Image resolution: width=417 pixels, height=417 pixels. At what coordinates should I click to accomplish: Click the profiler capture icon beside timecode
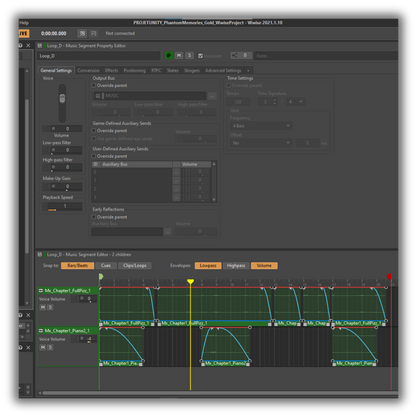click(82, 33)
